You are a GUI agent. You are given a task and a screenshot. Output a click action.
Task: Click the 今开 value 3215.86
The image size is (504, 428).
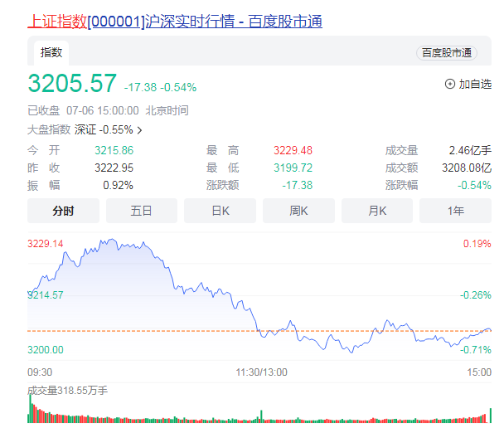(114, 150)
